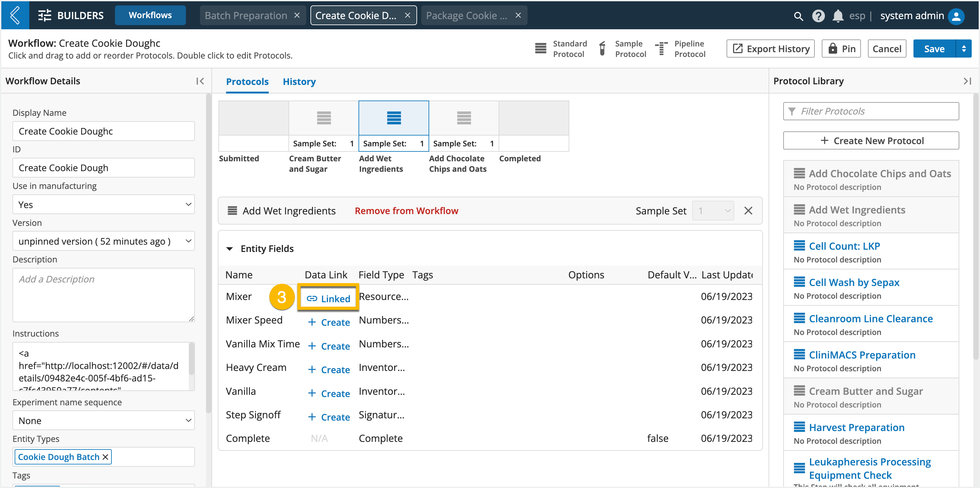Image resolution: width=980 pixels, height=488 pixels.
Task: Click the Filter Protocols input field
Action: coord(871,111)
